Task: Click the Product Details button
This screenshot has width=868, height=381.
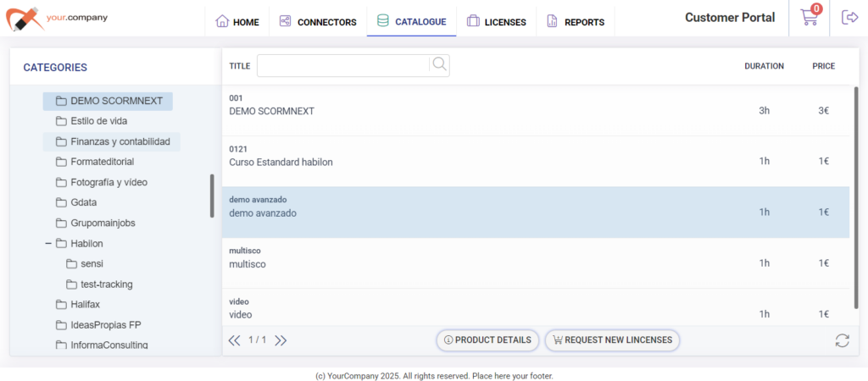Action: pyautogui.click(x=487, y=340)
